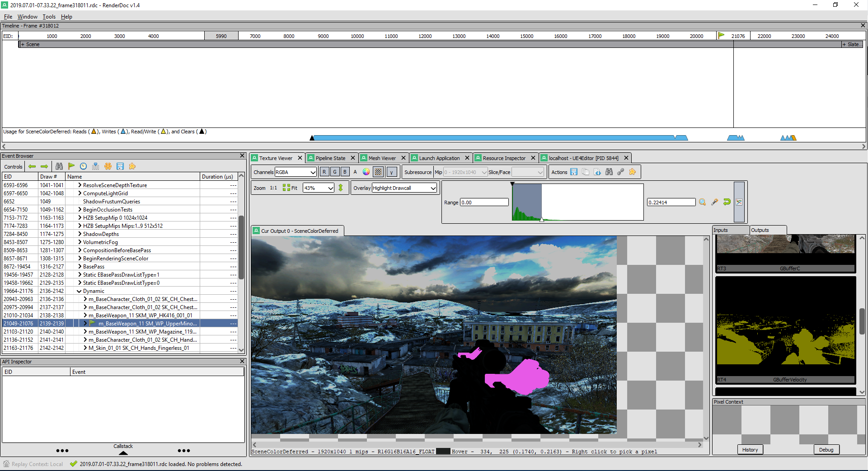Screen dimensions: 868x471
Task: Click the clock icon to time drawcall durations
Action: click(83, 166)
